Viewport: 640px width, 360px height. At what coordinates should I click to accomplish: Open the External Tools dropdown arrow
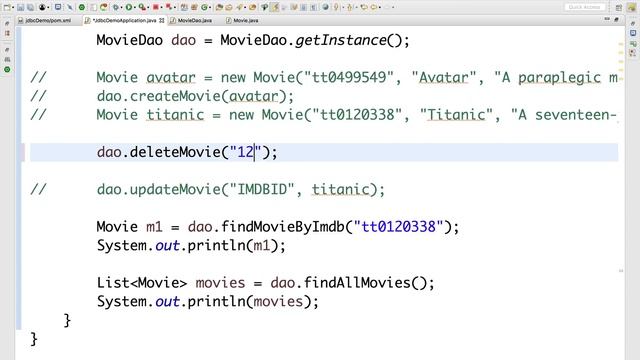(148, 7)
